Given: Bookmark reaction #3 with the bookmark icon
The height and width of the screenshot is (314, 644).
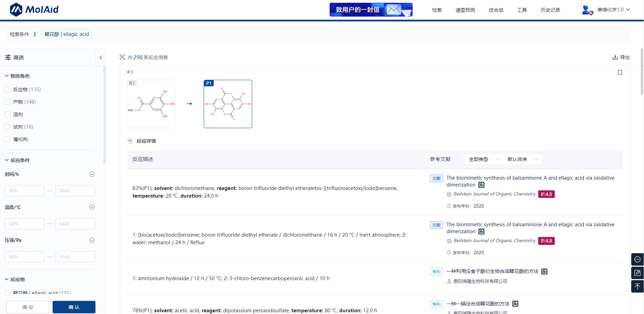Looking at the screenshot, I should tap(619, 73).
